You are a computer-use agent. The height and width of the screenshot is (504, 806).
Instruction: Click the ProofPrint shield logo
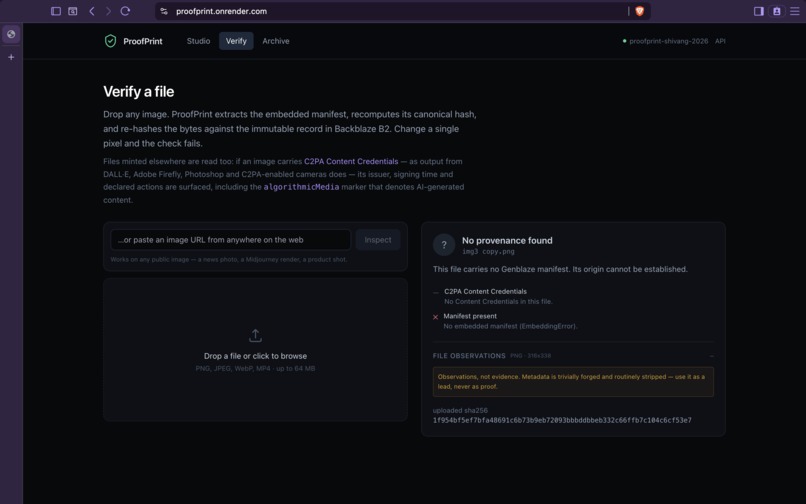110,41
